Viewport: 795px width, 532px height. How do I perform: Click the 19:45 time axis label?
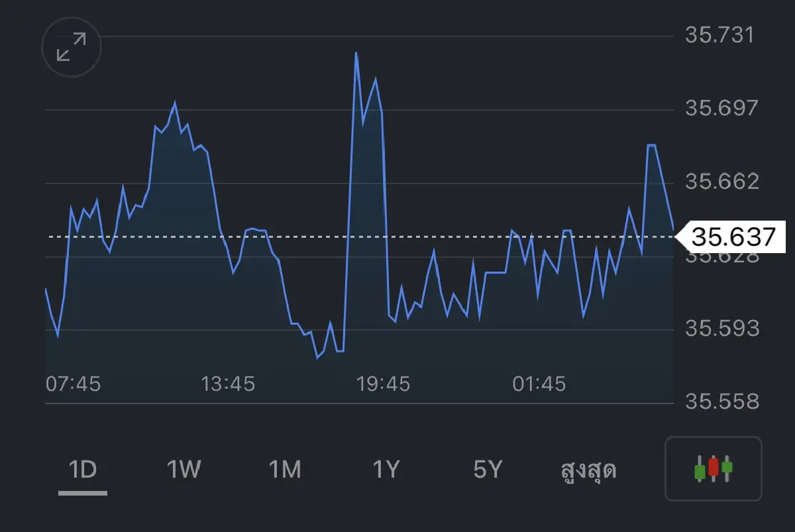coord(383,384)
